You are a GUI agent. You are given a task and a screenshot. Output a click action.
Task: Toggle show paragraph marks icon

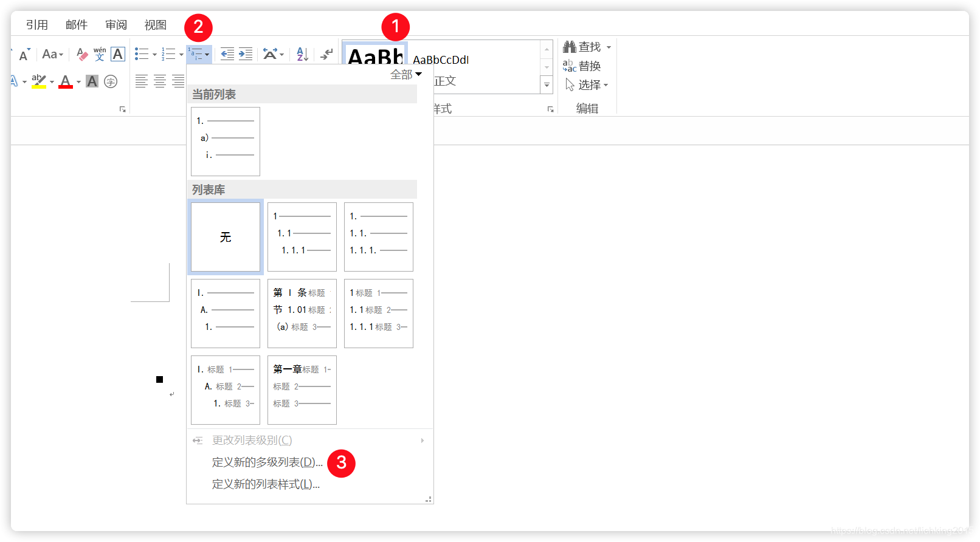326,54
